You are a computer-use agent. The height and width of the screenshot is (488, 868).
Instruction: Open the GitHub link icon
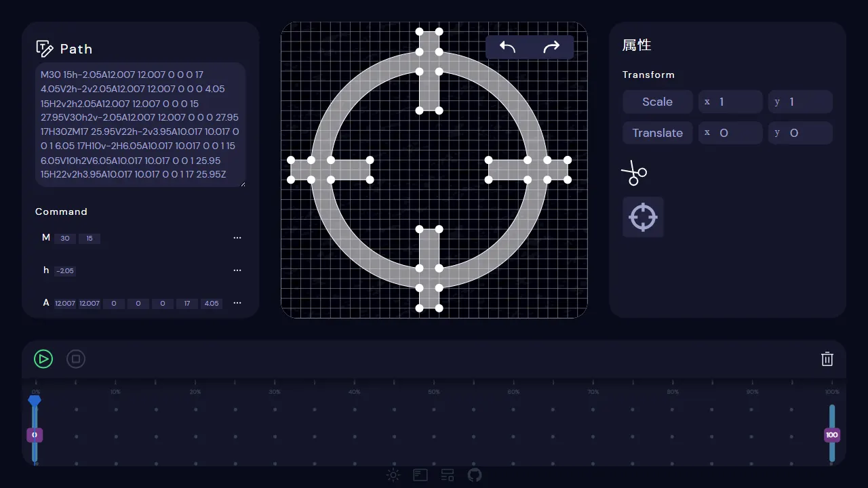[475, 475]
